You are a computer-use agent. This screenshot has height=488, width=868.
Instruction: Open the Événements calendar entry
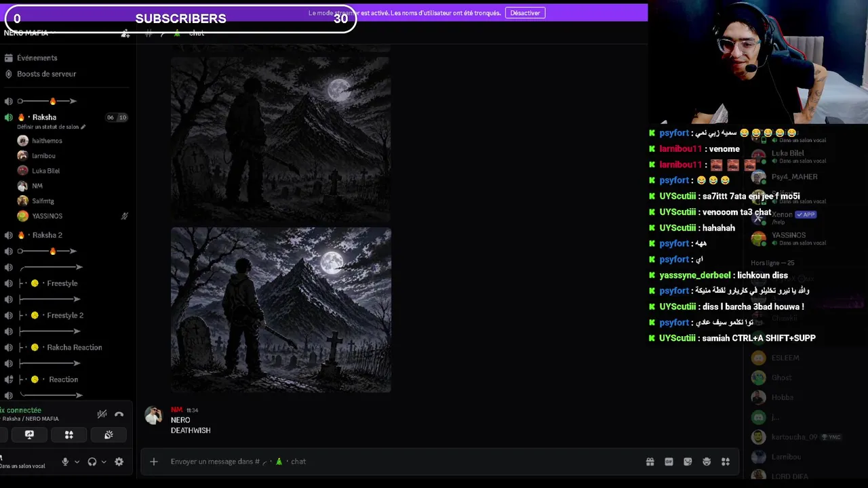37,58
